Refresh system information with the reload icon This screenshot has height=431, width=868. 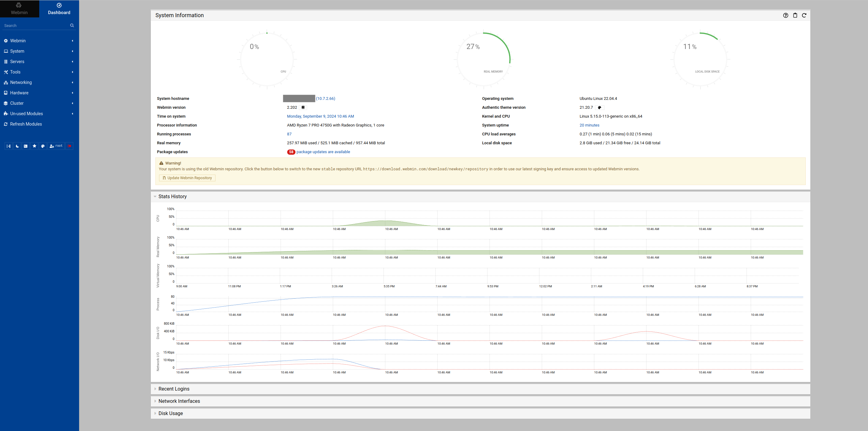pos(804,16)
